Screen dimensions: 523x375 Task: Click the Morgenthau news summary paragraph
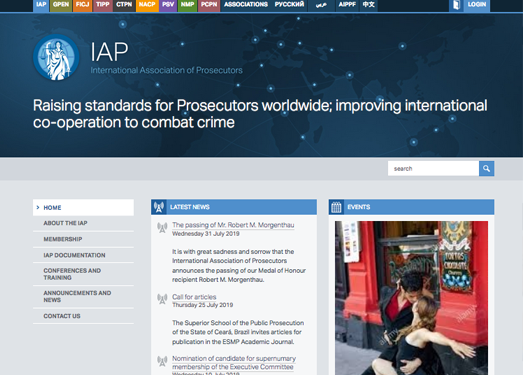239,266
